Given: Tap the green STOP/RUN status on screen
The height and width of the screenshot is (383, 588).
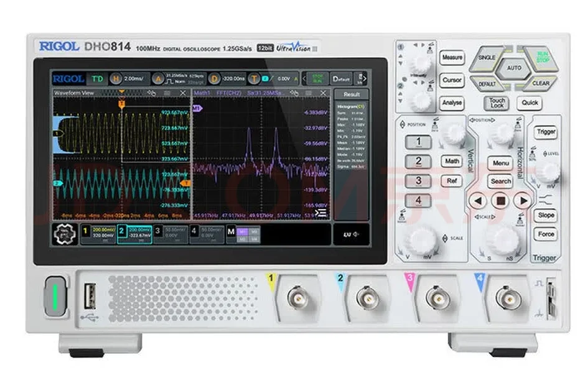Looking at the screenshot, I should click(317, 79).
